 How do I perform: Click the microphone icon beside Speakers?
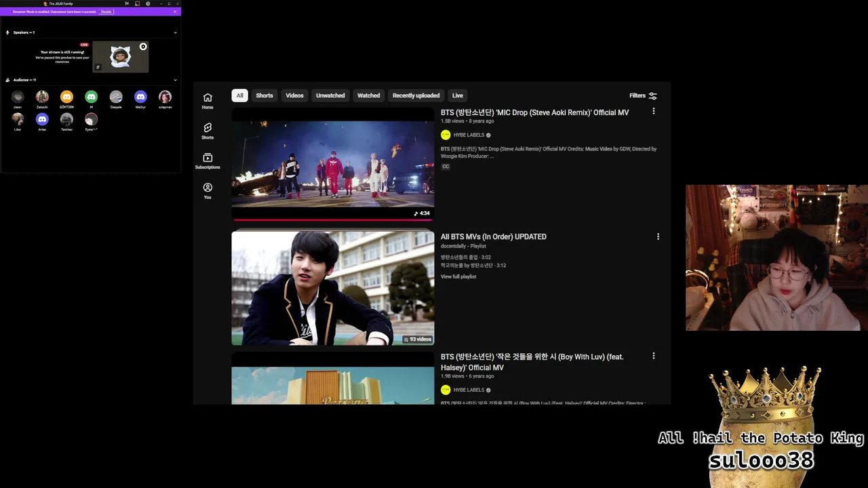7,33
